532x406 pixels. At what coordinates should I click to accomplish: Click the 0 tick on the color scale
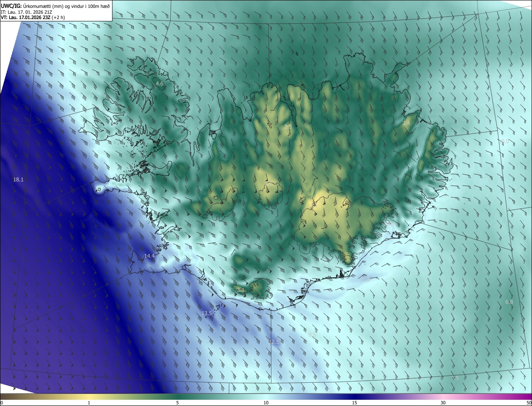pyautogui.click(x=2, y=403)
